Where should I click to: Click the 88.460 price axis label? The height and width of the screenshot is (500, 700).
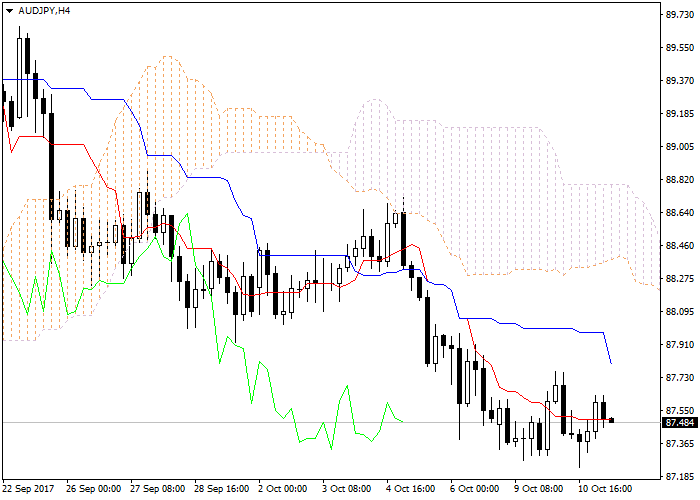click(679, 246)
